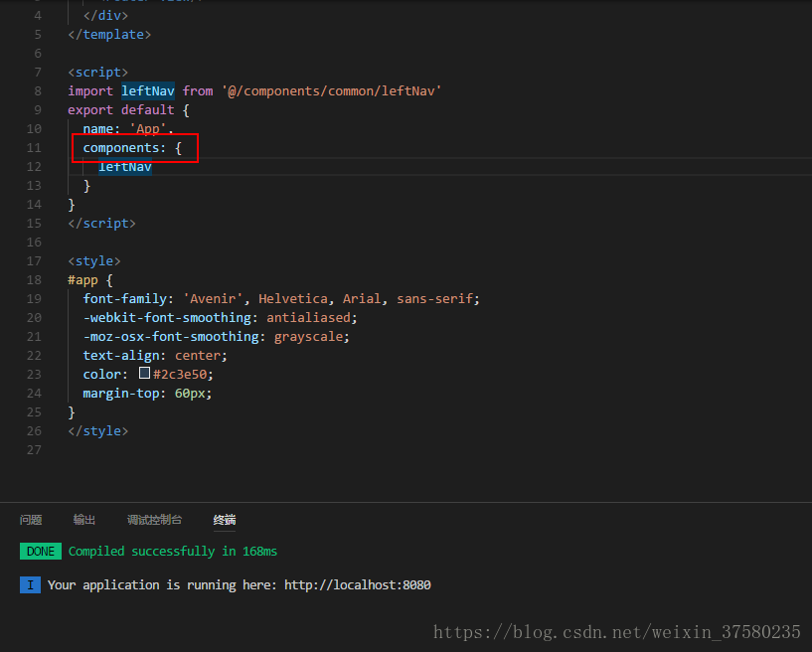
Task: Click the #app selector text
Action: 82,280
